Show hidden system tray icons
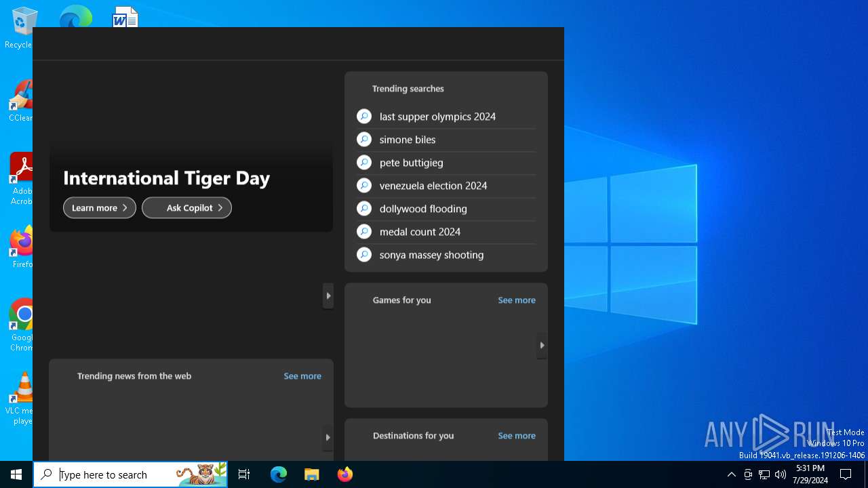The image size is (868, 488). click(731, 474)
